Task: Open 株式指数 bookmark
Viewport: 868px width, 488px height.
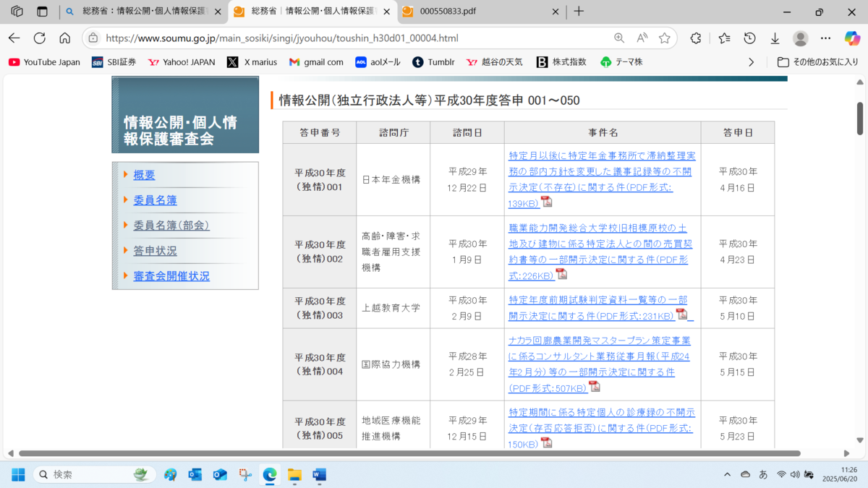Action: [561, 62]
